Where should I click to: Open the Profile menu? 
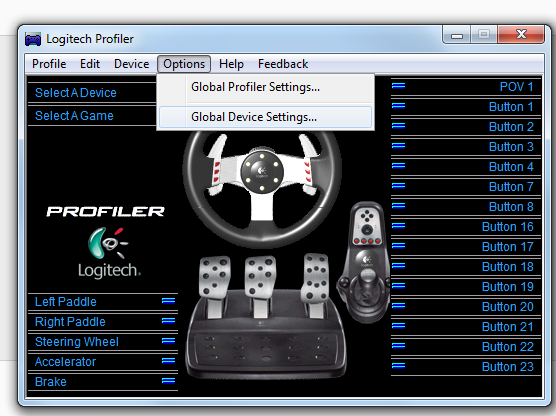click(x=49, y=64)
